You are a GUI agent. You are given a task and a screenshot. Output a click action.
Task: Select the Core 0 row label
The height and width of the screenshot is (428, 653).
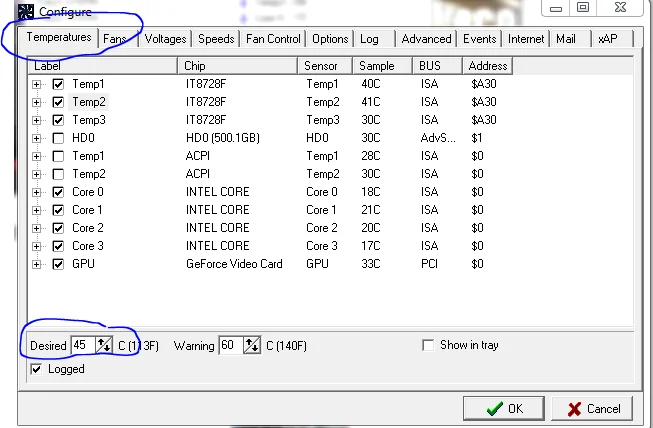point(88,192)
